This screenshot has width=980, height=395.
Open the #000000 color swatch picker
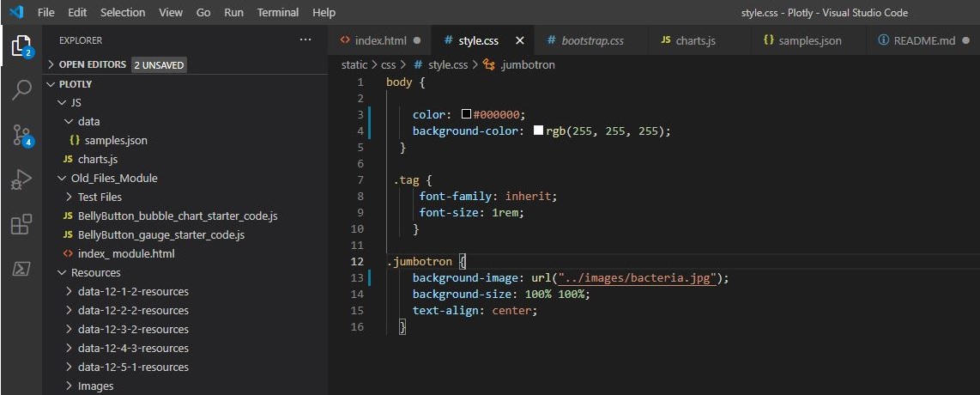click(x=466, y=114)
